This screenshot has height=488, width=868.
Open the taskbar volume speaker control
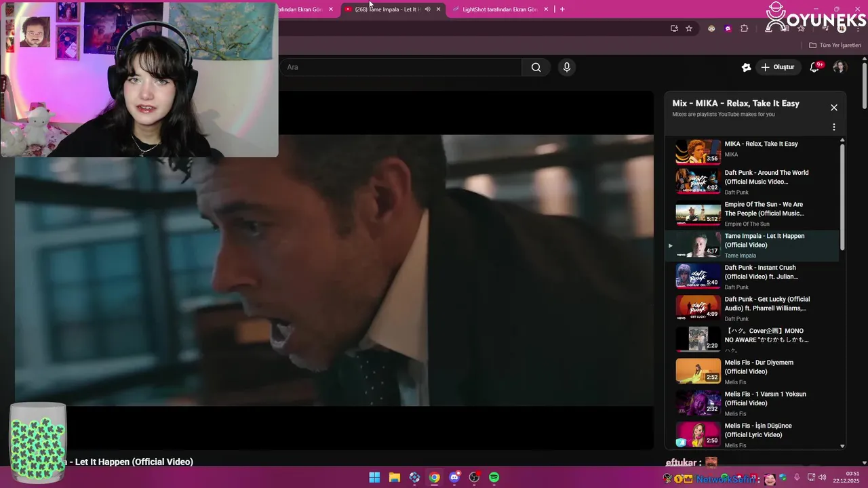823,478
